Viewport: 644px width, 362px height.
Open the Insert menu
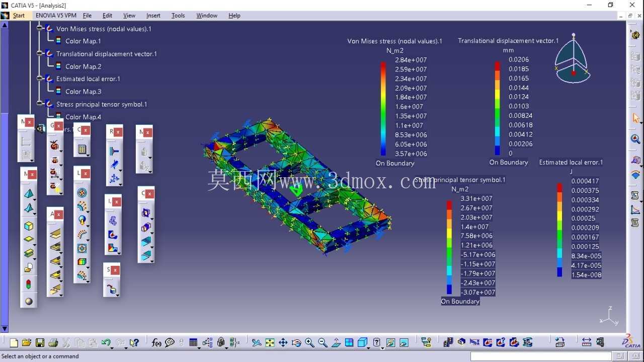tap(153, 16)
